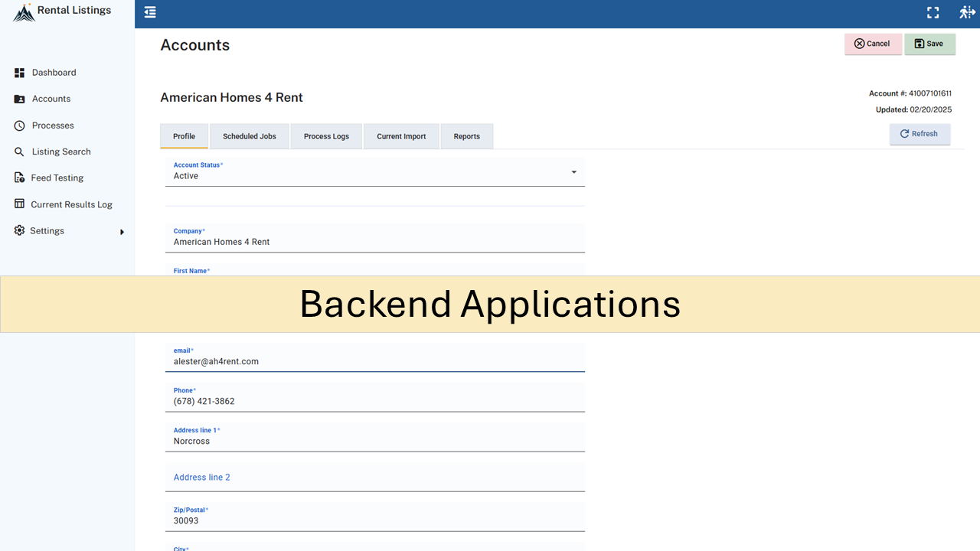Click the Company input field

(x=375, y=237)
